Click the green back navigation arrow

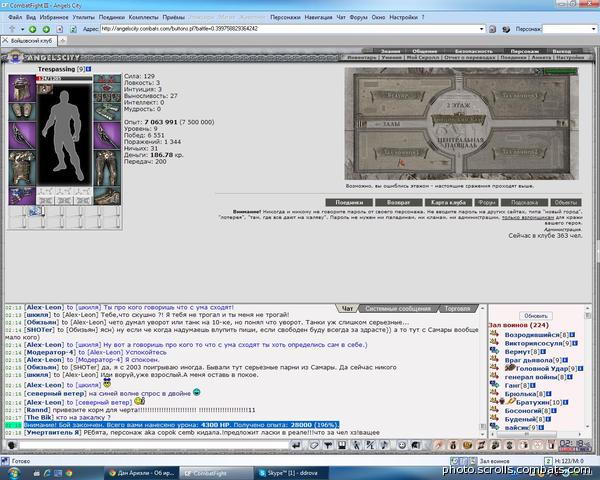[33, 29]
